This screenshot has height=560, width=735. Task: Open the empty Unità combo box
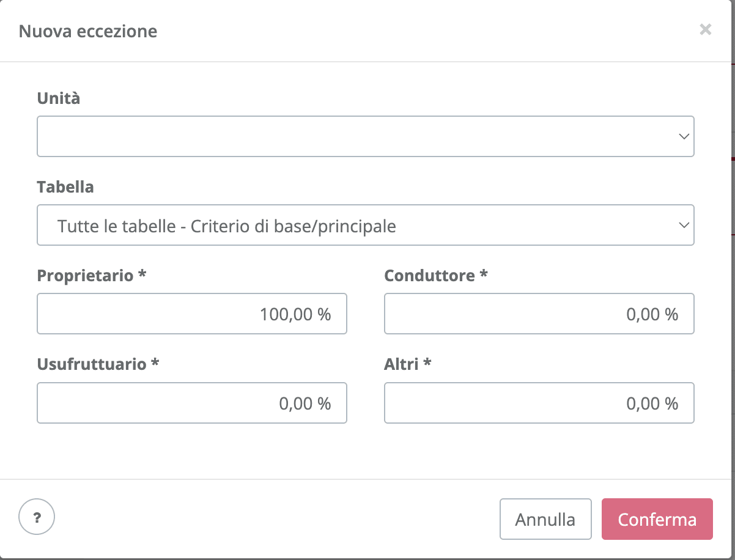coord(366,136)
